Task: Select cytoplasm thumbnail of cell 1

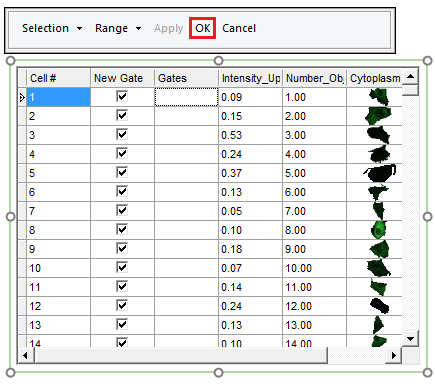Action: tap(379, 97)
